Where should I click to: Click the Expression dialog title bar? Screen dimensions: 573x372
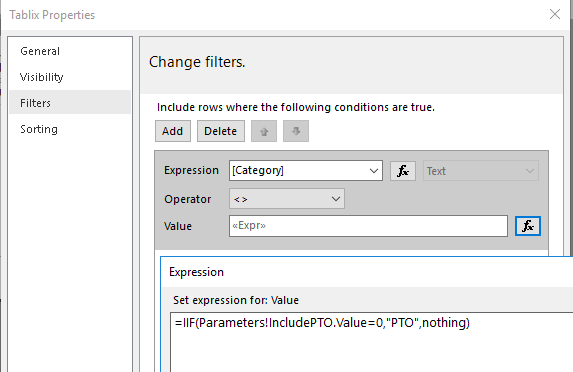click(x=367, y=272)
